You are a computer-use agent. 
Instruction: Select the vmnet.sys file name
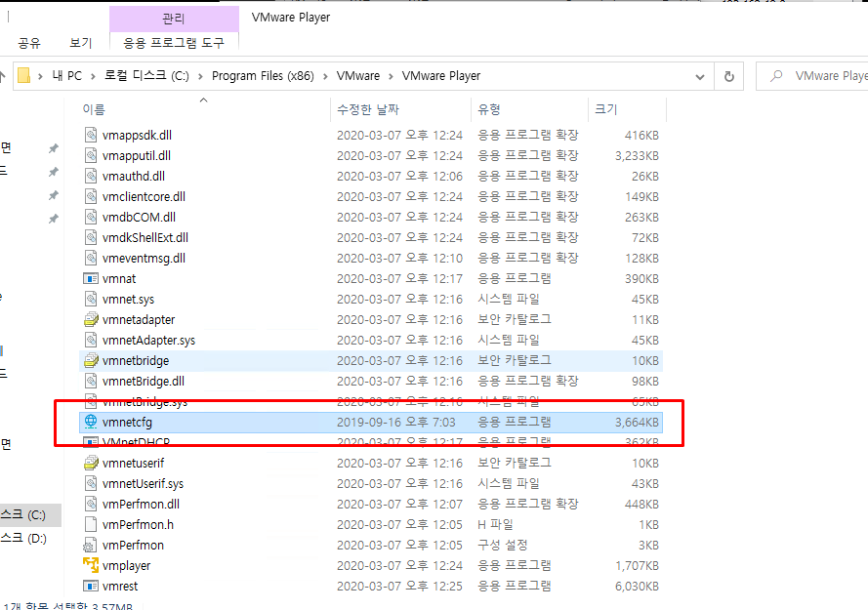pos(129,300)
